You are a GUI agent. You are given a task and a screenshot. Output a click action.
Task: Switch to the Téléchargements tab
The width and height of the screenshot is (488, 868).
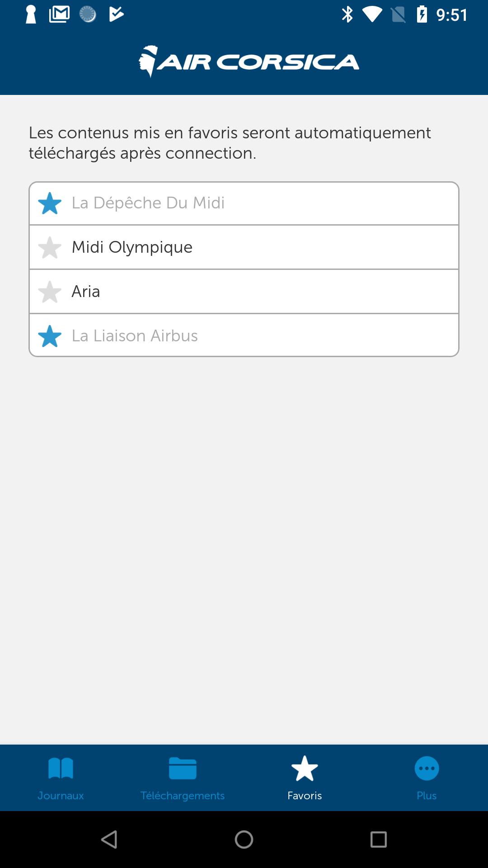tap(183, 778)
